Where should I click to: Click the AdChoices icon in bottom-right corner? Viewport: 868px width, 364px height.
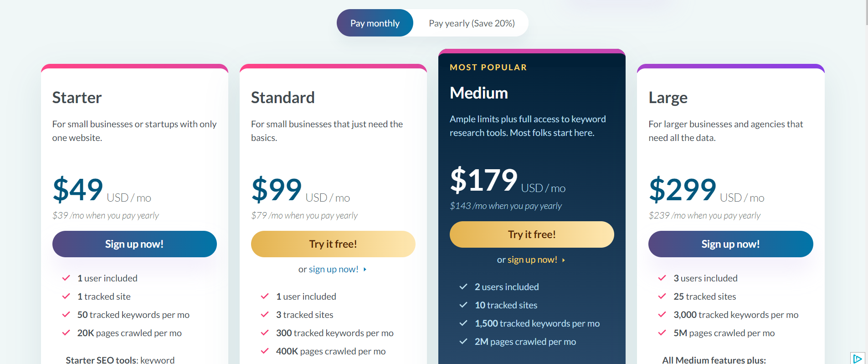coord(858,358)
